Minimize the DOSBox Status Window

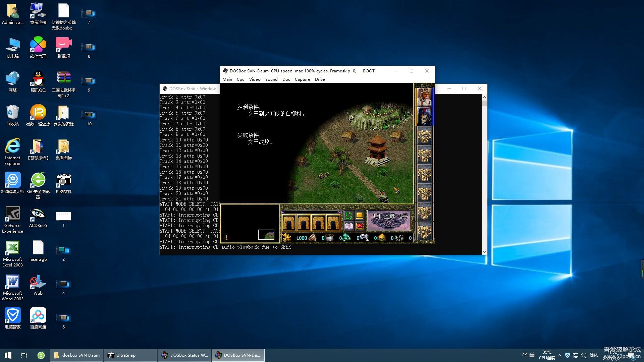(449, 88)
